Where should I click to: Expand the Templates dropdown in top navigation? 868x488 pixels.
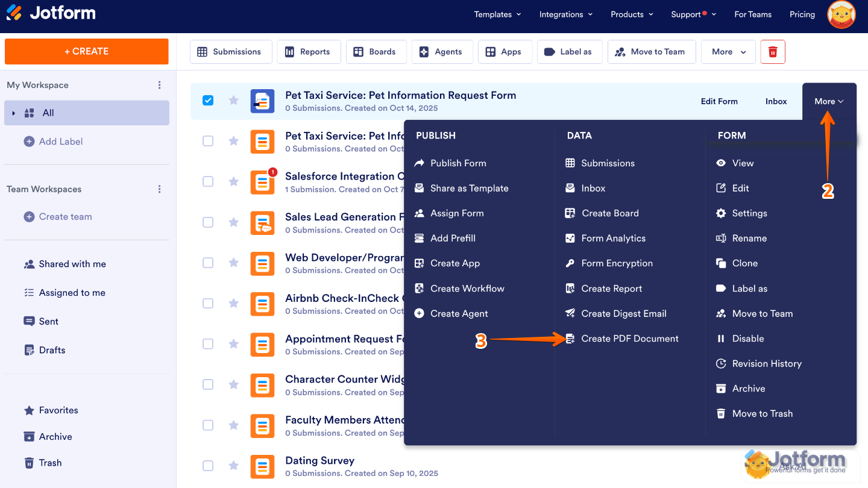coord(497,14)
